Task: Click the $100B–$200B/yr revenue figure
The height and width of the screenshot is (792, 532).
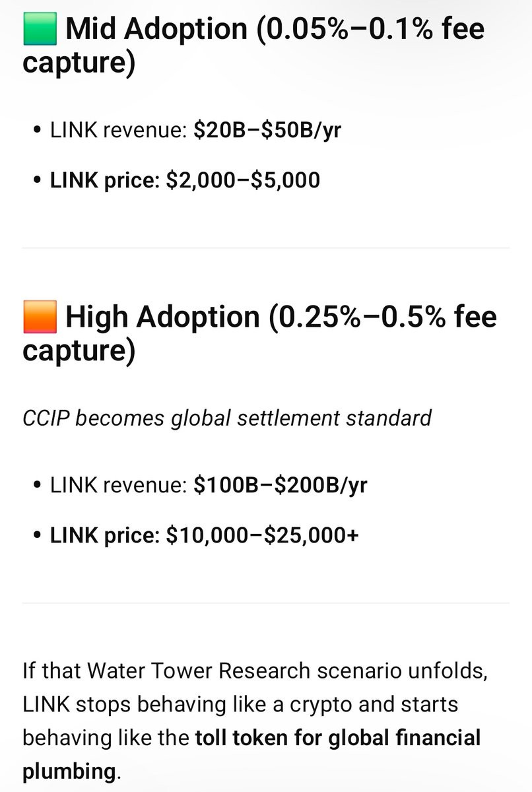Action: (281, 485)
